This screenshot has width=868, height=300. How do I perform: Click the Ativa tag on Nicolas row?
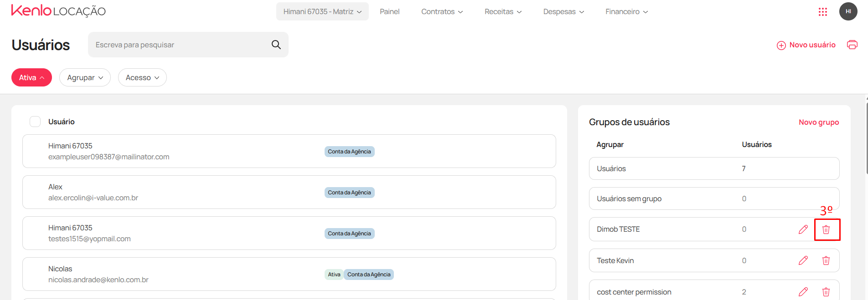pos(334,275)
